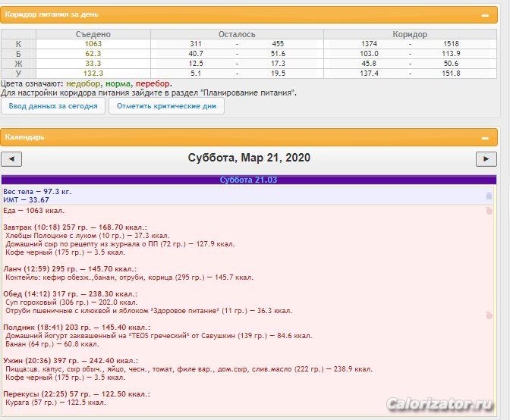Click the weight icon in body weight row
The image size is (510, 420).
(x=489, y=196)
